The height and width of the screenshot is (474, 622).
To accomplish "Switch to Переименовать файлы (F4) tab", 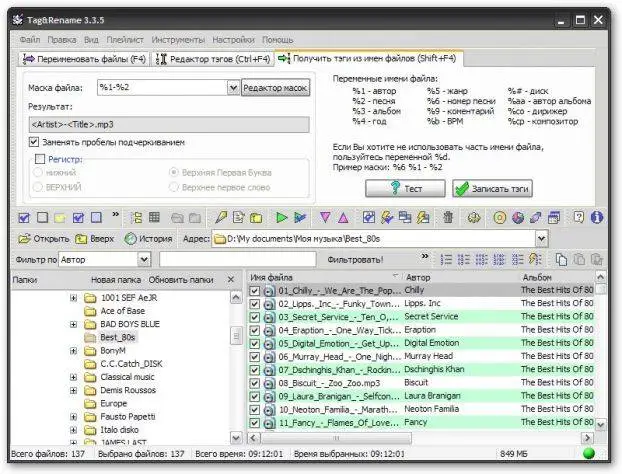I will (x=84, y=59).
